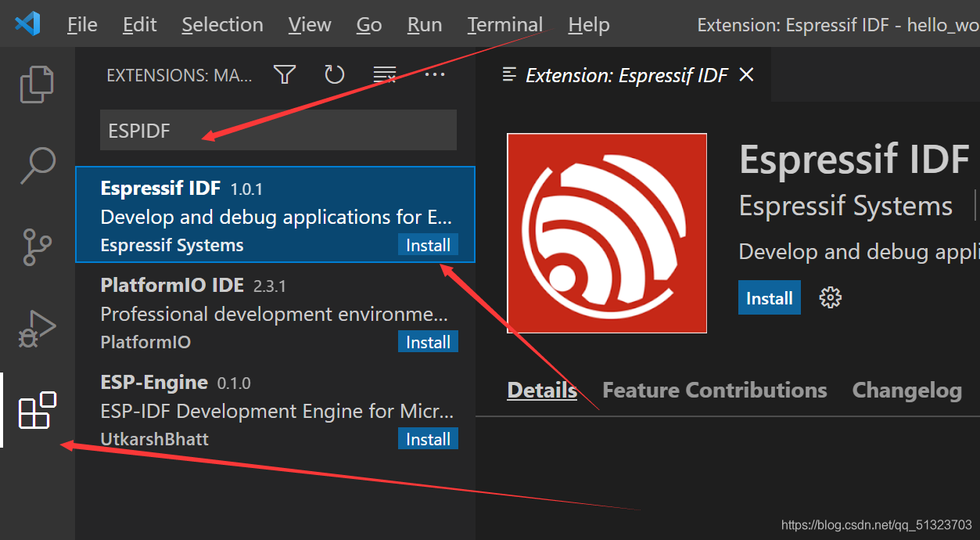
Task: Select the PlatformIO IDE 2.3.1 entry
Action: tap(275, 311)
